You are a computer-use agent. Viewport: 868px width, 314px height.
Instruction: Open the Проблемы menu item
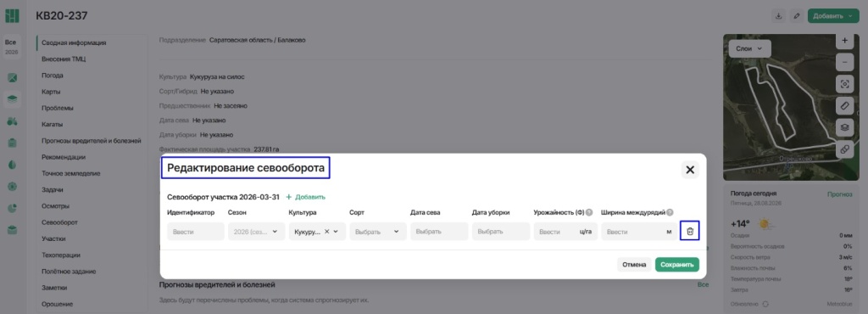(58, 108)
